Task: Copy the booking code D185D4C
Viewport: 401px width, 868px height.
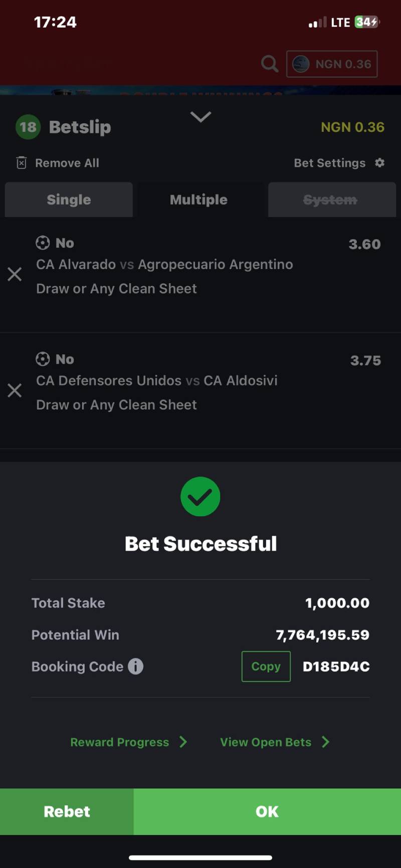Action: [x=266, y=667]
